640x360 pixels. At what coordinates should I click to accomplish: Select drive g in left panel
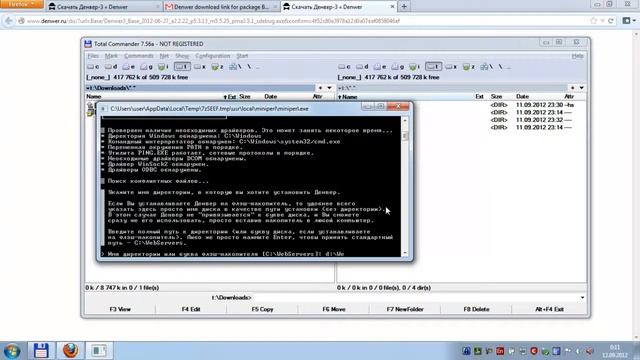(x=146, y=67)
